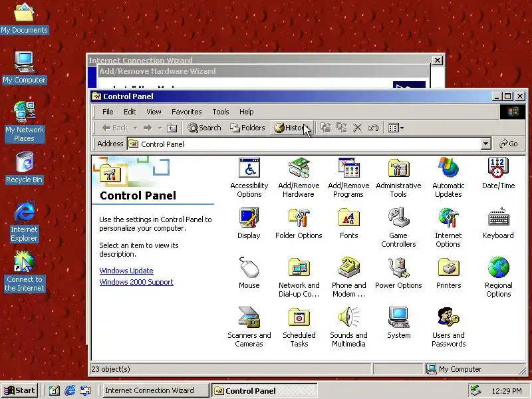Click the Copy To toolbar icon
This screenshot has height=399, width=532.
[x=342, y=128]
